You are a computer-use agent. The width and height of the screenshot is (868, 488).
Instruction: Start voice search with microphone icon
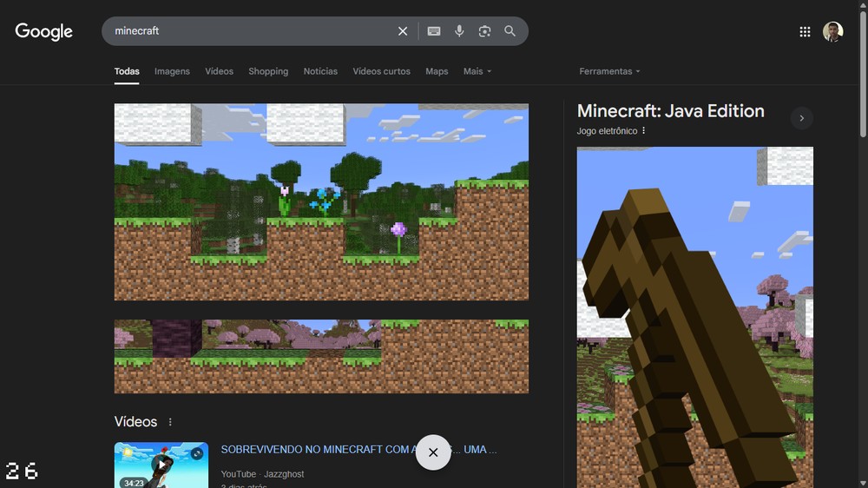coord(459,31)
